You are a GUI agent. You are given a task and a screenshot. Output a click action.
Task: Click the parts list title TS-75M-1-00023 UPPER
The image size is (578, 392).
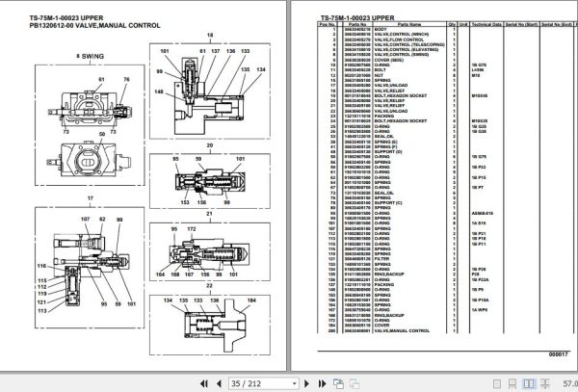(357, 17)
